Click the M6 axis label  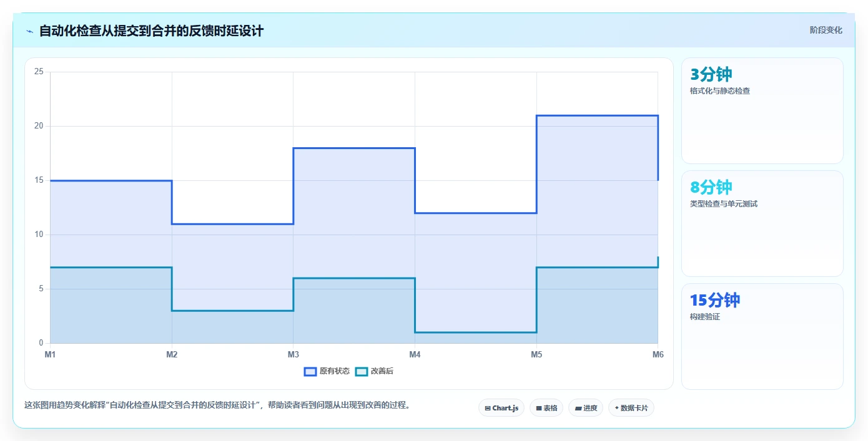tap(658, 354)
